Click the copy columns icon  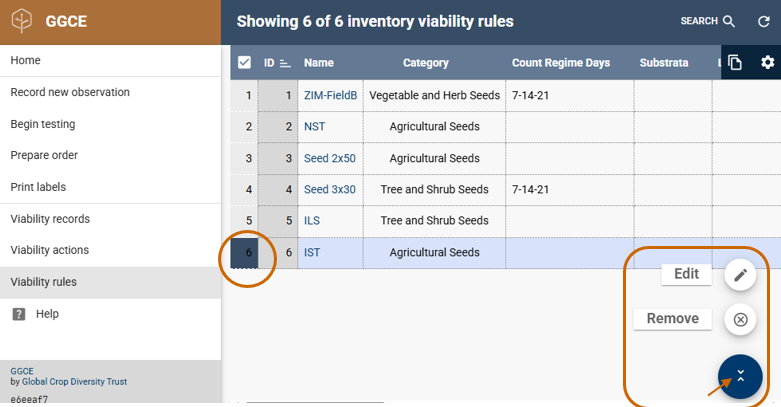tap(735, 63)
